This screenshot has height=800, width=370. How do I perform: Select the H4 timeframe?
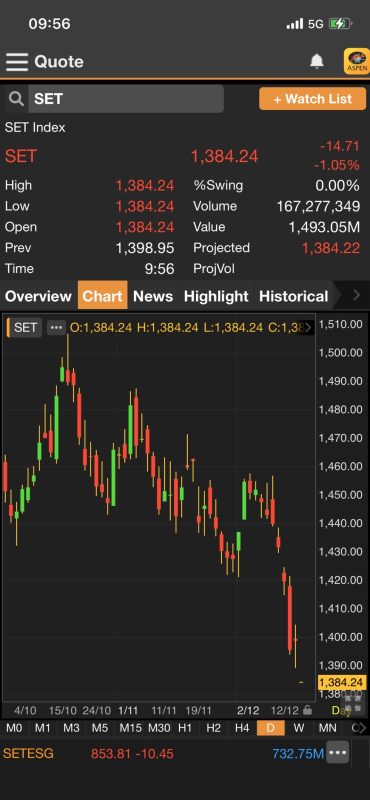click(x=242, y=728)
